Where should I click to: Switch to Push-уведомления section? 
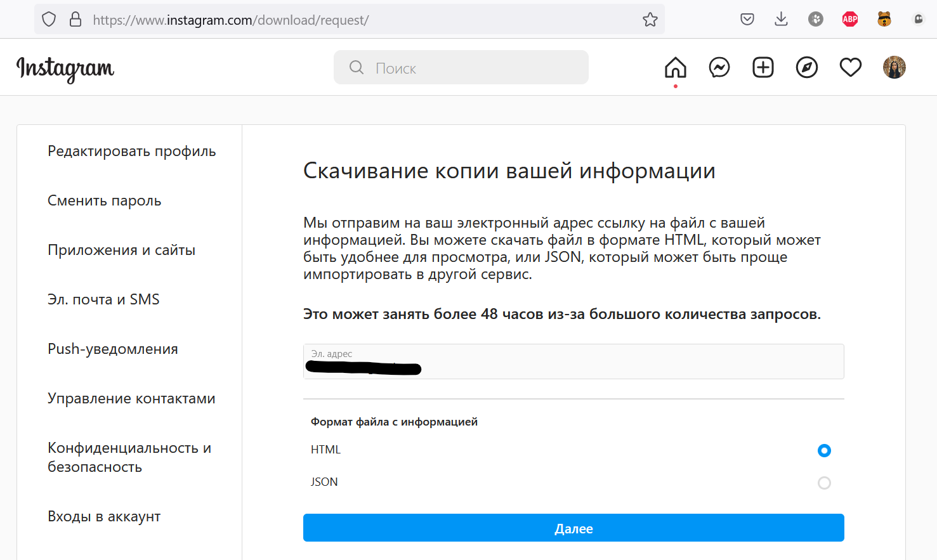(112, 348)
